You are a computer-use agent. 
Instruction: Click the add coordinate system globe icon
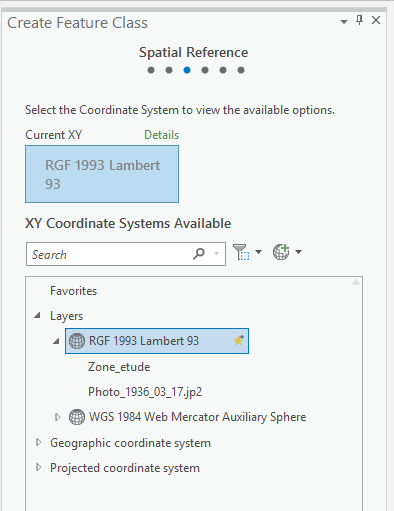click(x=281, y=252)
